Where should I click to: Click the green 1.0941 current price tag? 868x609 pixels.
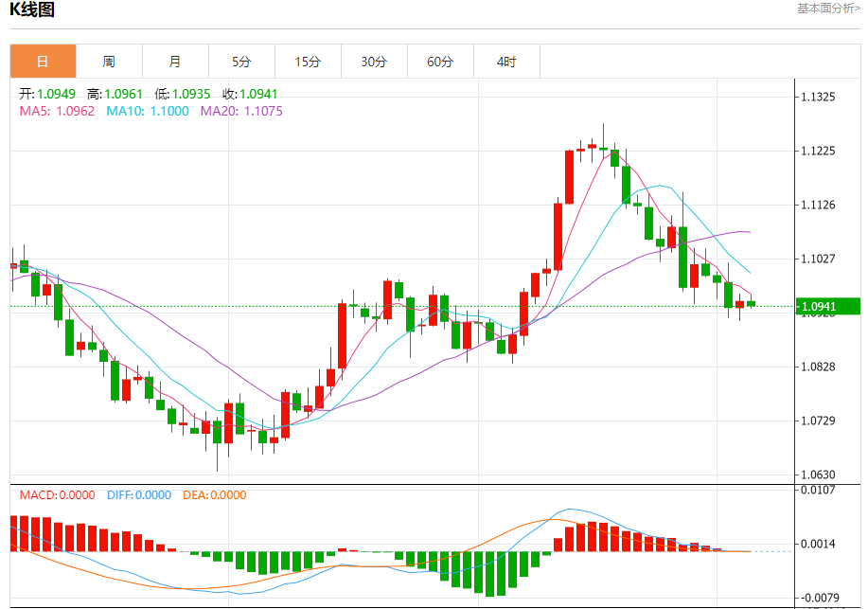click(828, 307)
